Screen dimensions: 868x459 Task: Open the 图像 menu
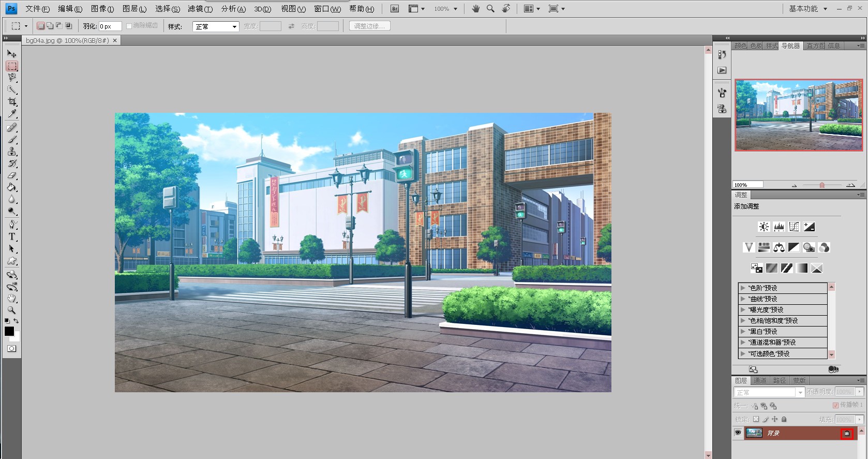coord(102,9)
